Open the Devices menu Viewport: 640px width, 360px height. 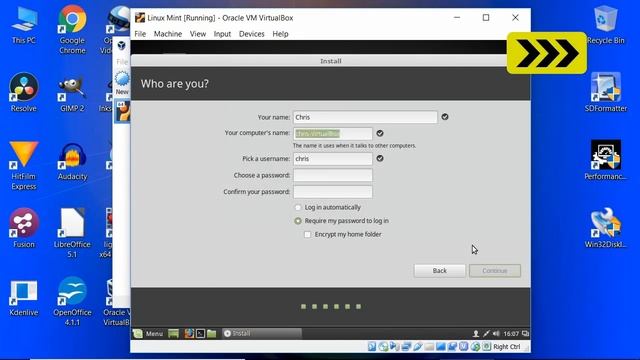(251, 34)
